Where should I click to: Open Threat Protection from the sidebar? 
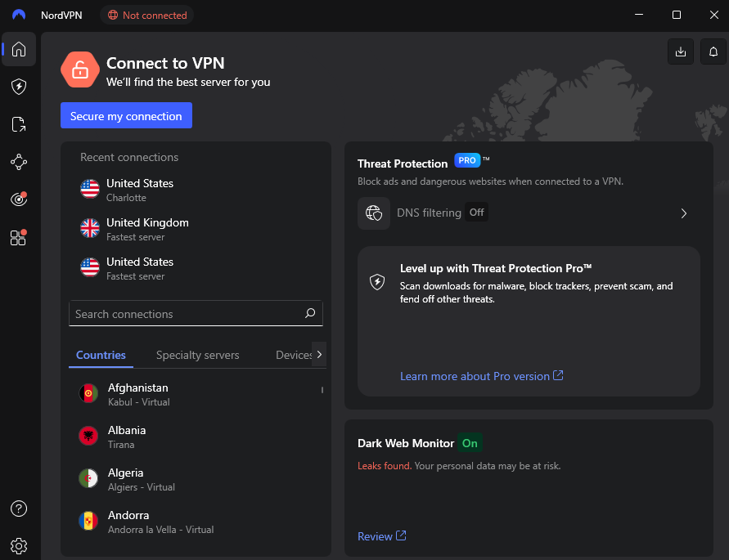[x=18, y=87]
